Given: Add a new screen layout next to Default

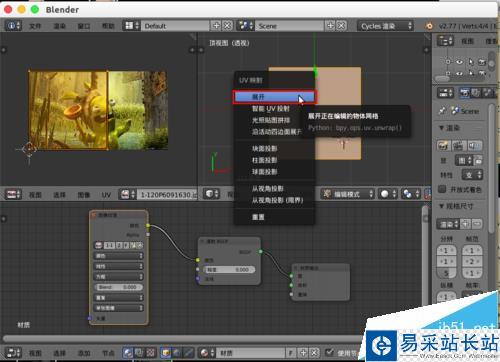Looking at the screenshot, I should (216, 26).
